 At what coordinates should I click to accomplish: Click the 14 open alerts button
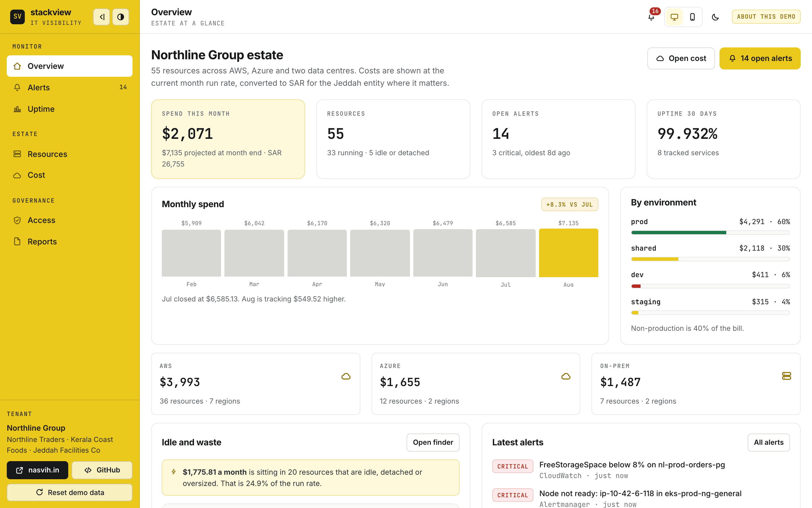coord(760,58)
